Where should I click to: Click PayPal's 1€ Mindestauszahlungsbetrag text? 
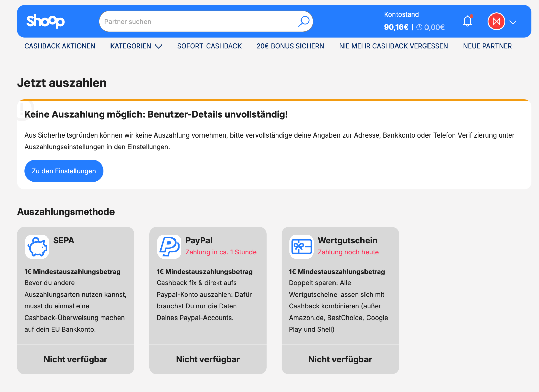204,272
